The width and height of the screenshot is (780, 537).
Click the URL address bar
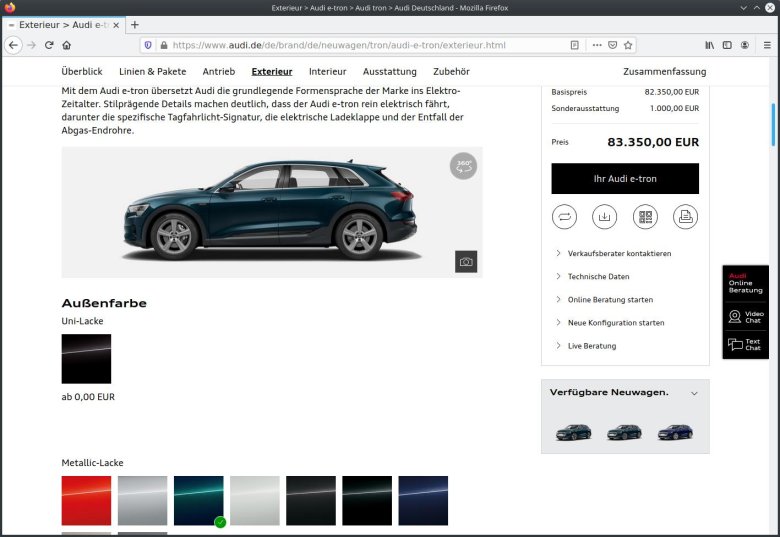(360, 45)
